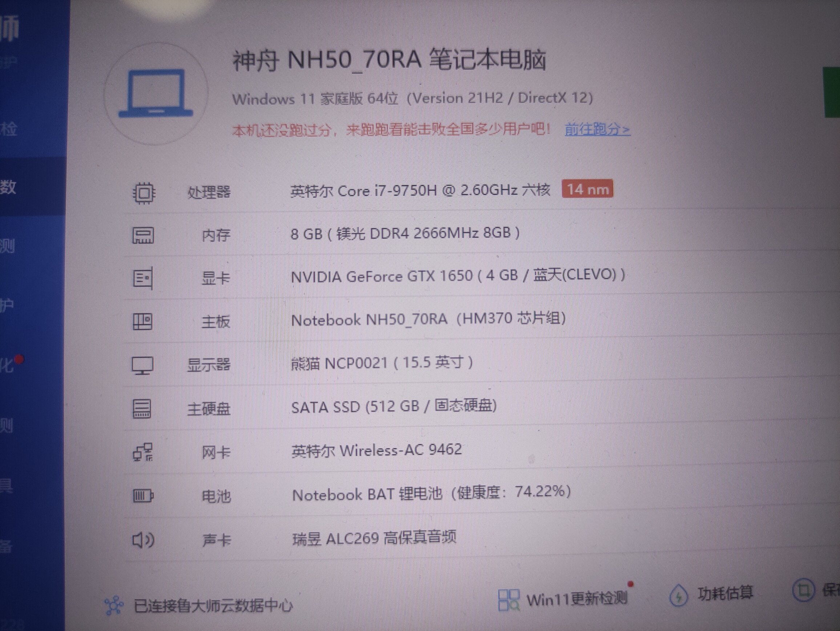Click 已连接鲁大师云数据中心 status text
This screenshot has height=631, width=840.
tap(213, 606)
